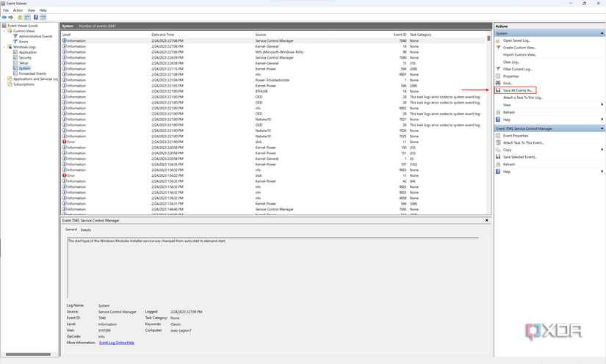The height and width of the screenshot is (364, 606).
Task: Toggle the Show/Hide Console Tree toolbar icon
Action: point(27,18)
